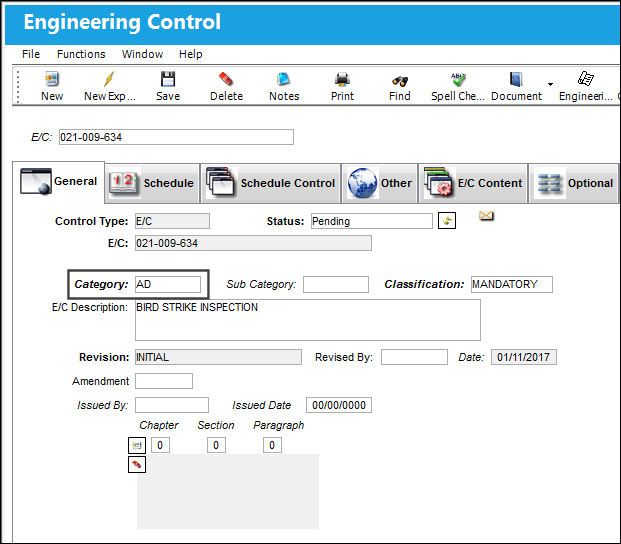Switch to the Schedule tab

pos(152,183)
